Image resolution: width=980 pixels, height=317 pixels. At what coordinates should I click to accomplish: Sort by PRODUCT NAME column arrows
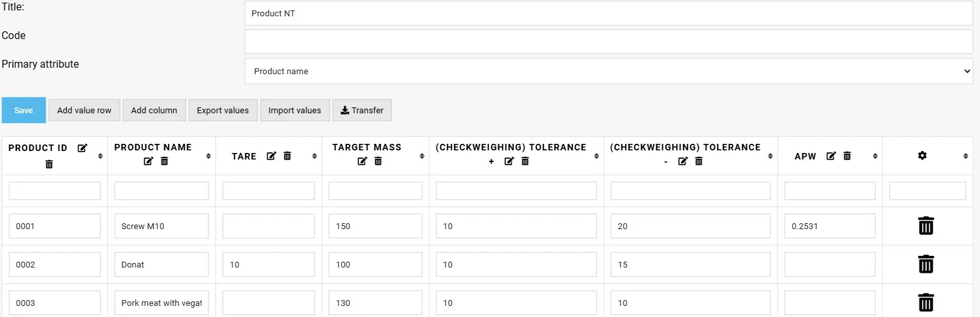tap(208, 156)
